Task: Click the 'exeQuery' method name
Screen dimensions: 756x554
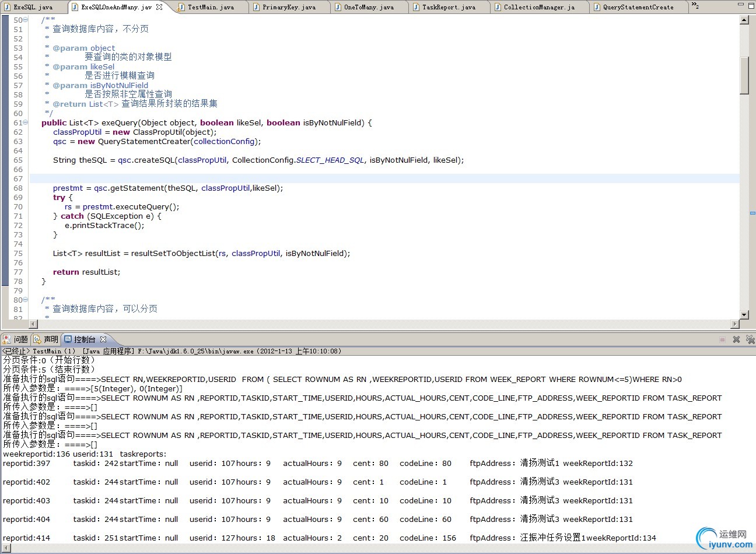Action: tap(118, 122)
